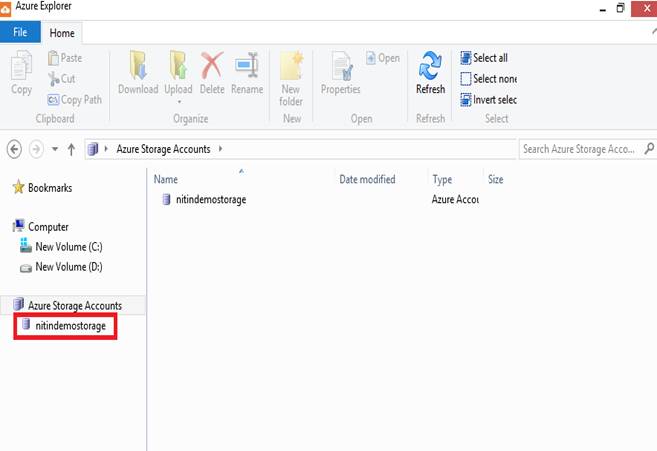Go forward with the Forward arrow
The width and height of the screenshot is (657, 451).
[36, 149]
